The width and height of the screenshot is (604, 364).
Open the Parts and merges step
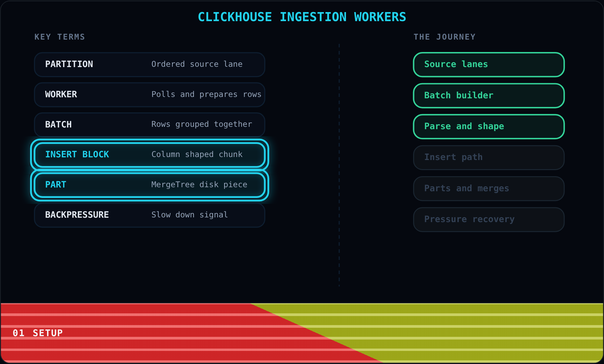click(x=489, y=189)
